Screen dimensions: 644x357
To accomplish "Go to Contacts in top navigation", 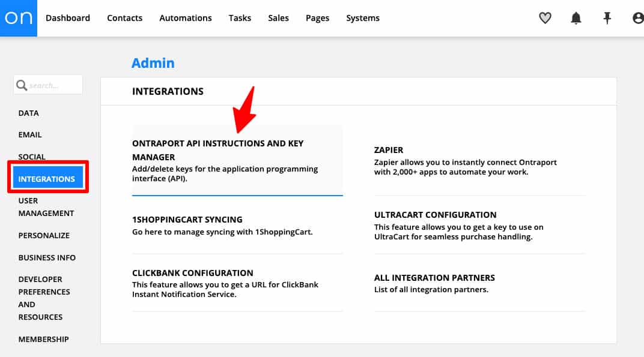I will pos(124,18).
